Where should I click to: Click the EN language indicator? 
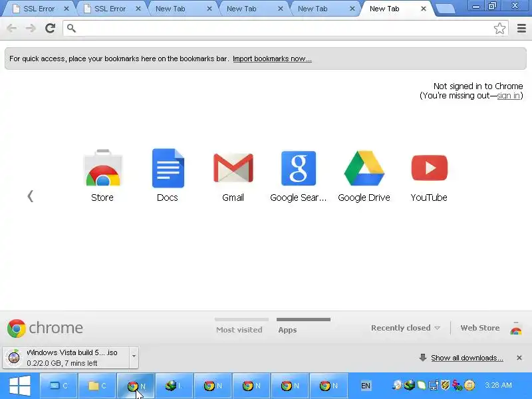[x=365, y=386]
